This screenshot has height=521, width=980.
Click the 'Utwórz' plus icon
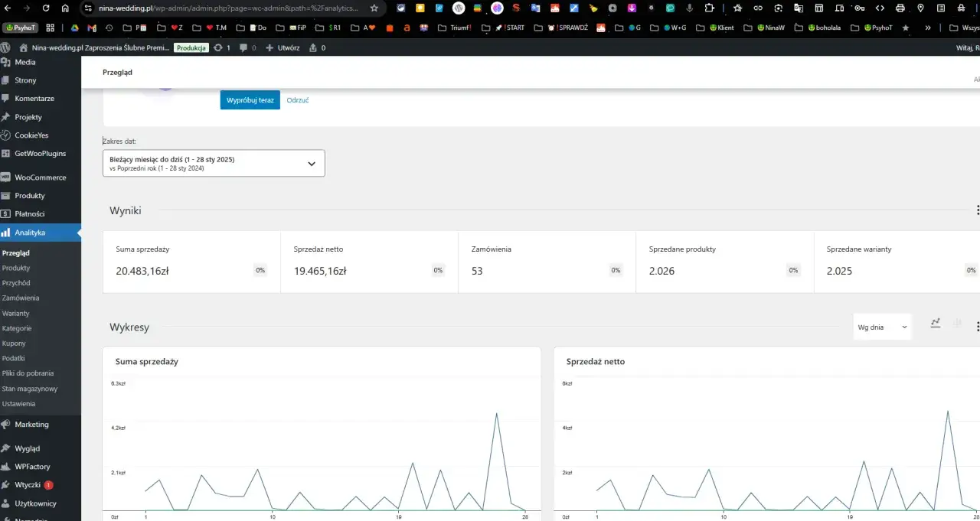269,47
